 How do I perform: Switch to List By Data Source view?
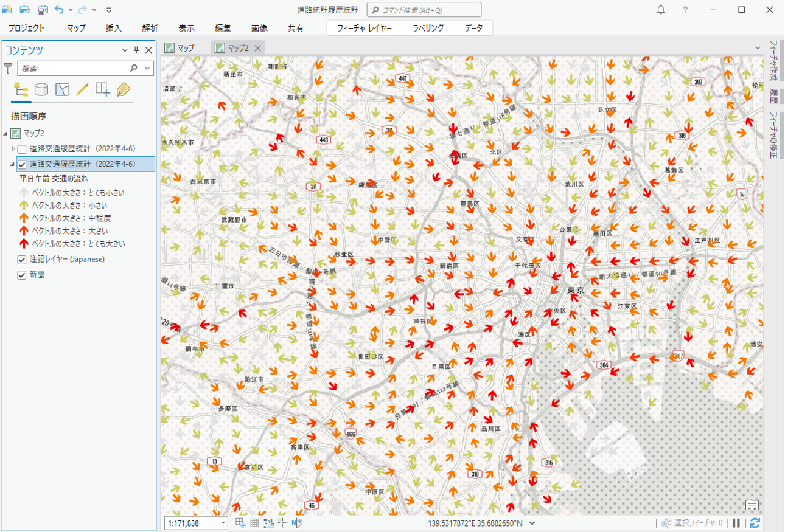coord(41,90)
